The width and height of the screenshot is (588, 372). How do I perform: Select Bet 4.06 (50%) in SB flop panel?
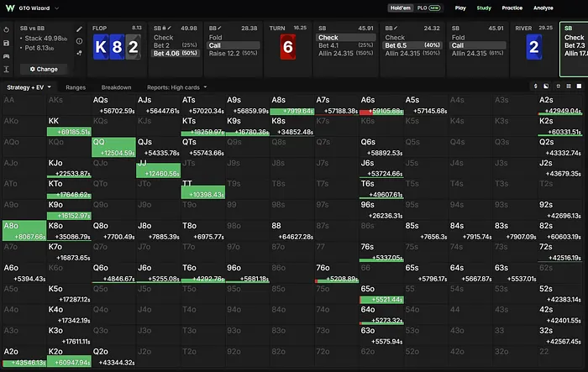(x=175, y=53)
